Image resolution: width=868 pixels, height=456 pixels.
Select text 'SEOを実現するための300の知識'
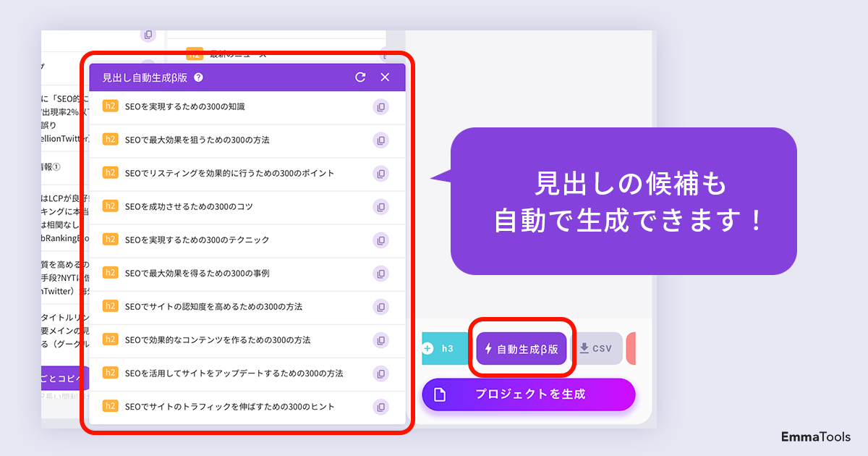185,107
